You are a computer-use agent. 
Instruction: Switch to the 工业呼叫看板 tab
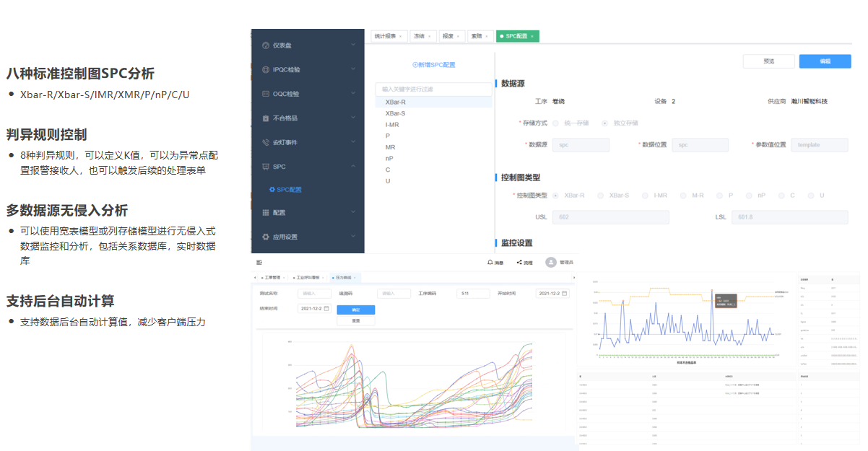tap(309, 277)
